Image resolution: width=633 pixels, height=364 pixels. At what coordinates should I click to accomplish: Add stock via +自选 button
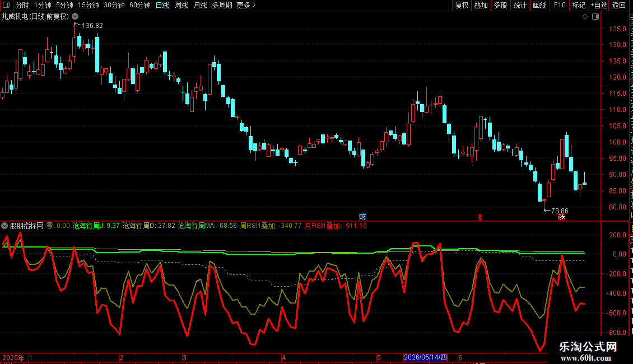click(599, 5)
